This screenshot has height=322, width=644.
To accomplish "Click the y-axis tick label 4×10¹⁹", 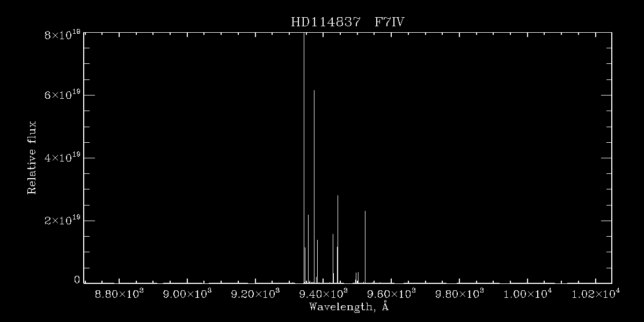I will (61, 158).
